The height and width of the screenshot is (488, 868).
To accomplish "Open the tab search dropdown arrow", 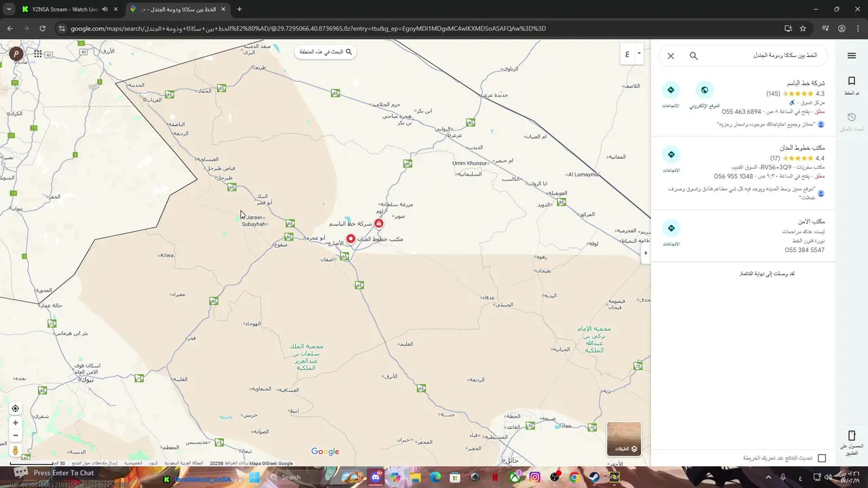I will point(9,9).
